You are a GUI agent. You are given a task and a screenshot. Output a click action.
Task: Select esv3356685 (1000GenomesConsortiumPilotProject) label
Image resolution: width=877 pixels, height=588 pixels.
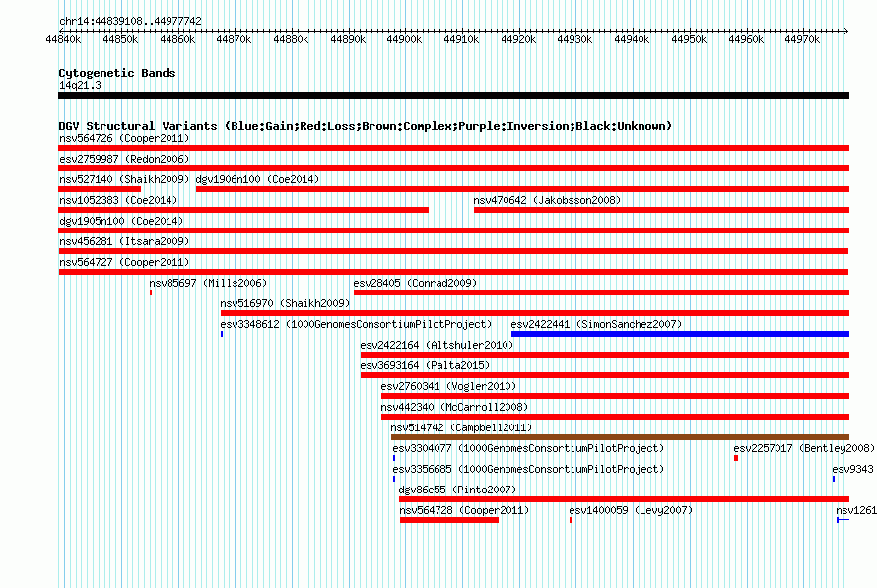pyautogui.click(x=528, y=469)
